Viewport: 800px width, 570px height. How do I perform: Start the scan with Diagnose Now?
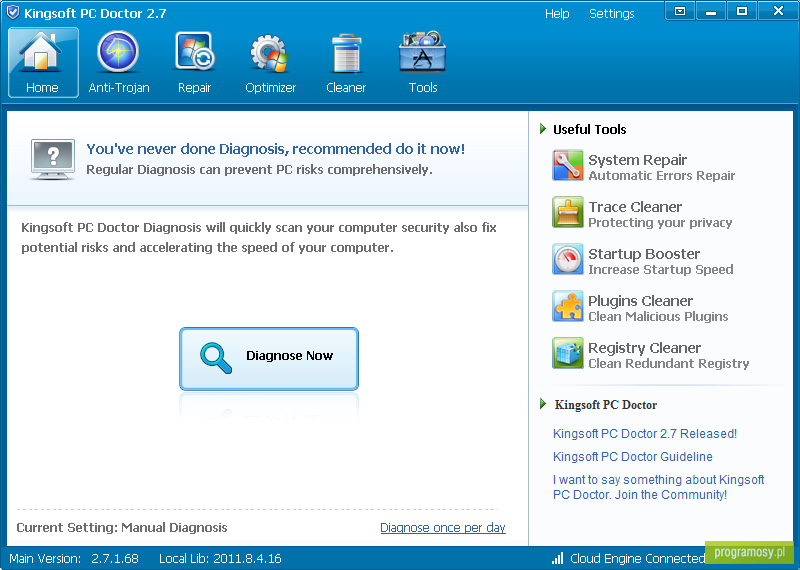click(269, 359)
